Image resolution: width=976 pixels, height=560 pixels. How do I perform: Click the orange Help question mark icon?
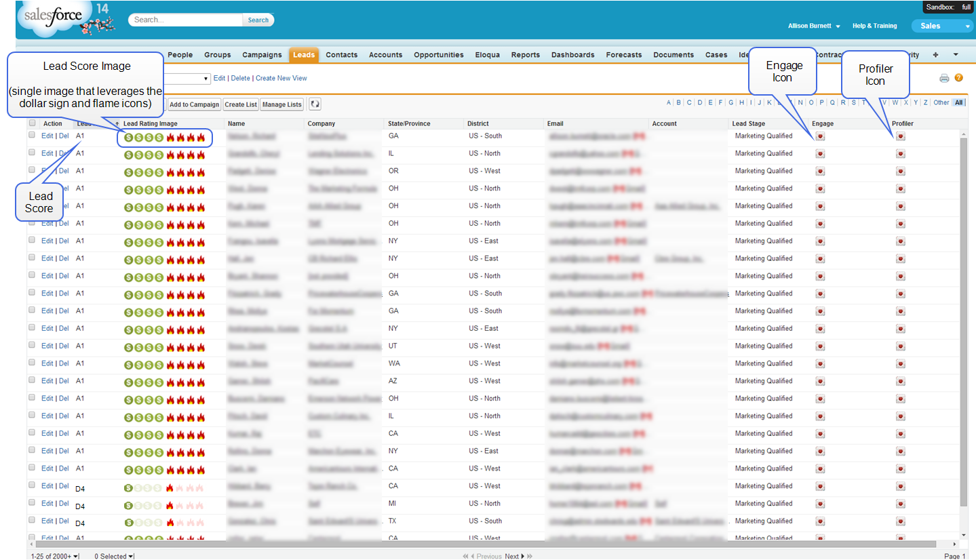[x=958, y=78]
